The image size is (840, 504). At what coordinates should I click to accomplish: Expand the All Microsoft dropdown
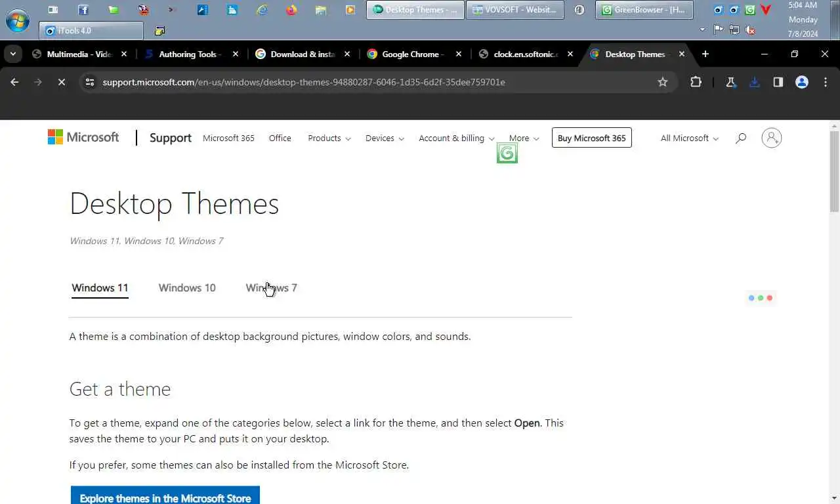690,138
